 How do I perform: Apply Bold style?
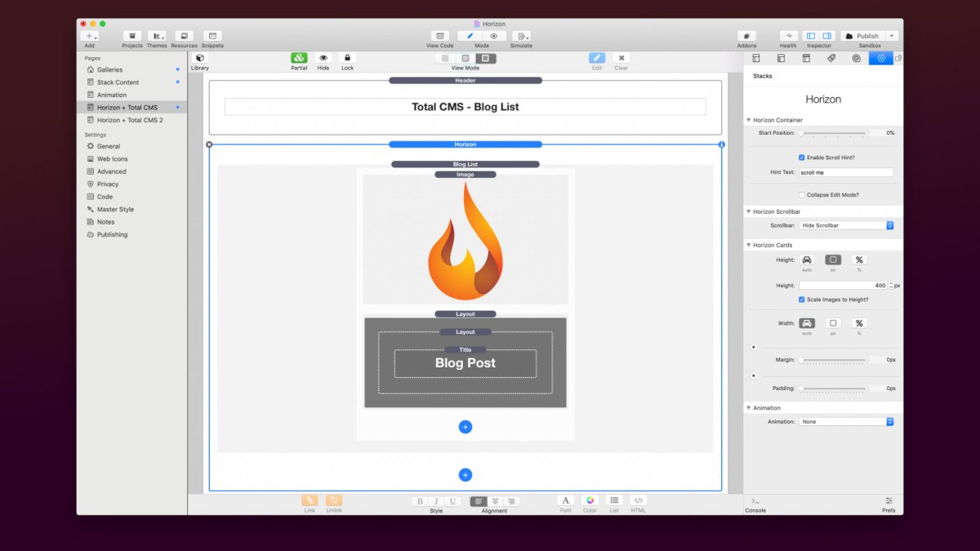tap(420, 501)
